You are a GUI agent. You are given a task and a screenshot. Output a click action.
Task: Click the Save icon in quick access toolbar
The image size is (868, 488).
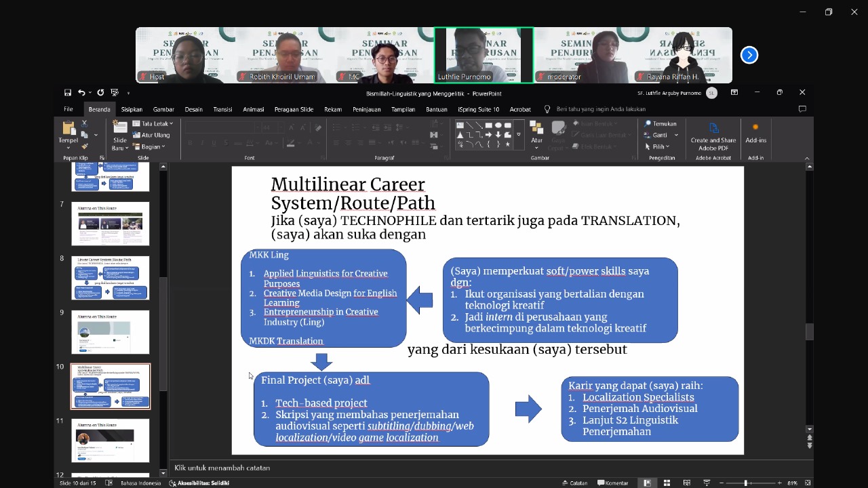[68, 93]
